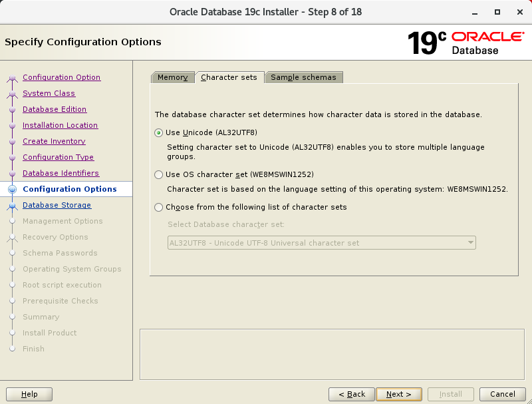Click the Recovery Options disabled step
This screenshot has width=532, height=404.
click(55, 237)
